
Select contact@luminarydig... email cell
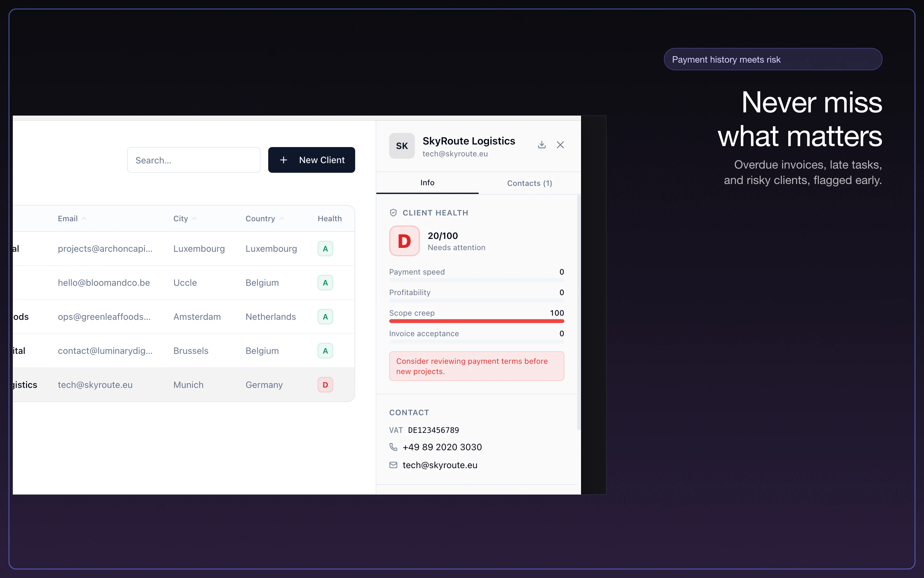[105, 351]
